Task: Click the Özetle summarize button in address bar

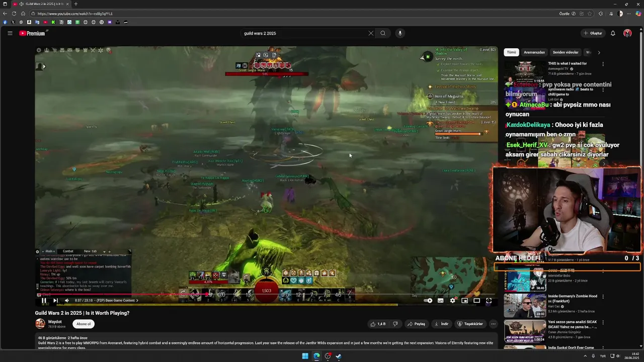Action: (x=567, y=14)
